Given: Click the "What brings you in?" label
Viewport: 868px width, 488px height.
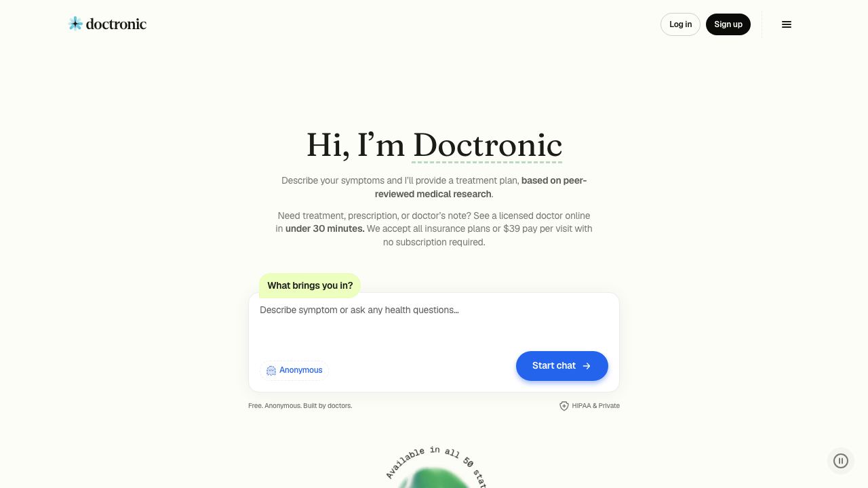Looking at the screenshot, I should pos(310,285).
